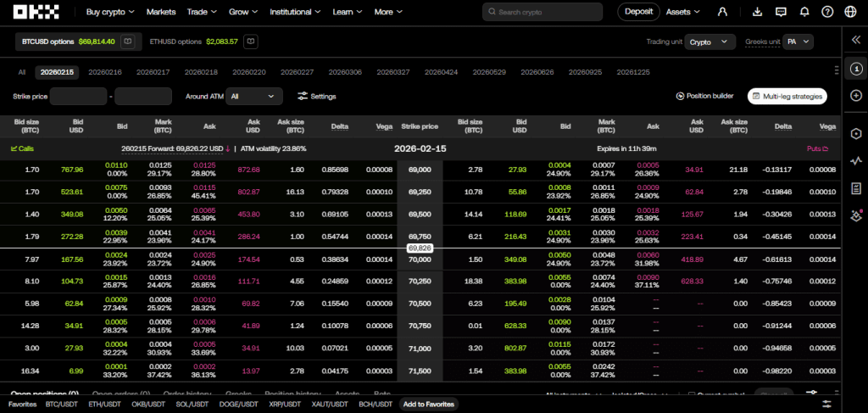Expand the Trade menu

(202, 12)
